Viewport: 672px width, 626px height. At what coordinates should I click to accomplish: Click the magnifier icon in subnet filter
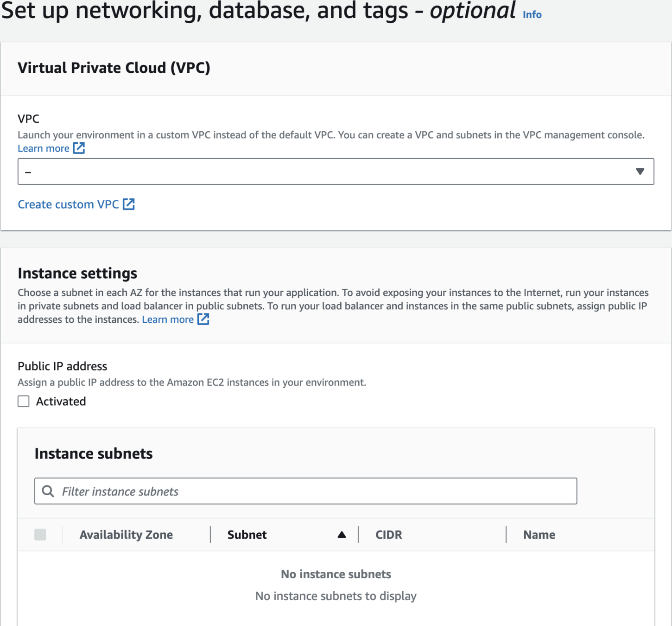pyautogui.click(x=48, y=491)
